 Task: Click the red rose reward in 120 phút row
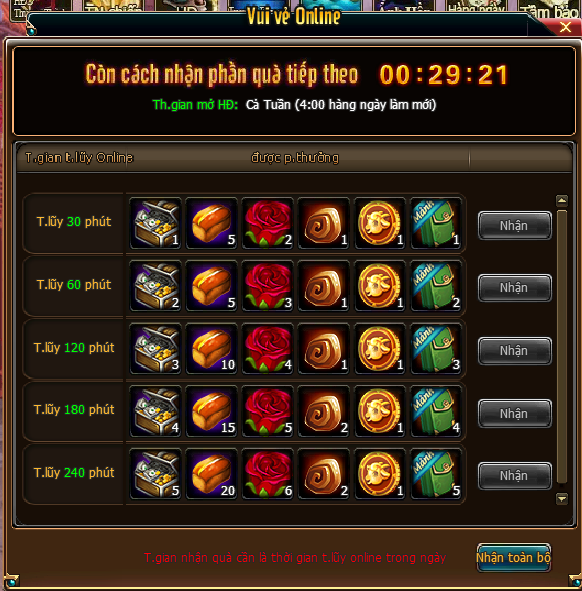[x=268, y=349]
